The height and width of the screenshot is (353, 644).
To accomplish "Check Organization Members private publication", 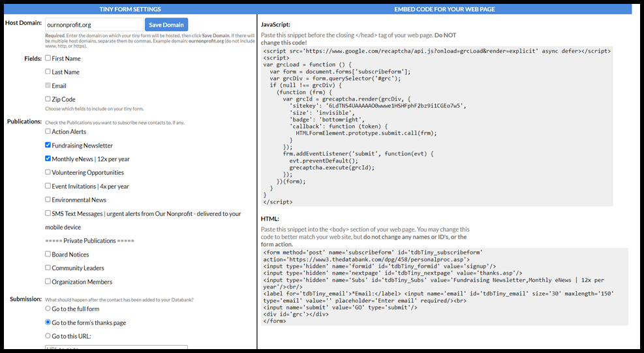I will 48,281.
